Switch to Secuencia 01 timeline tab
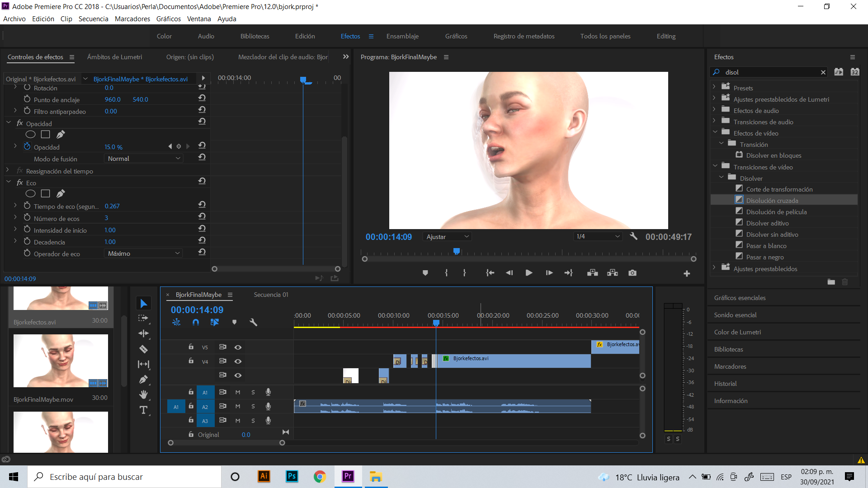The height and width of the screenshot is (488, 868). coord(271,295)
